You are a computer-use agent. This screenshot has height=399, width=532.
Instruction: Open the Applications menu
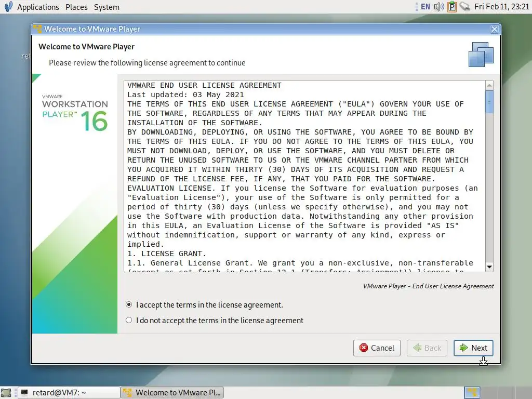click(x=38, y=7)
